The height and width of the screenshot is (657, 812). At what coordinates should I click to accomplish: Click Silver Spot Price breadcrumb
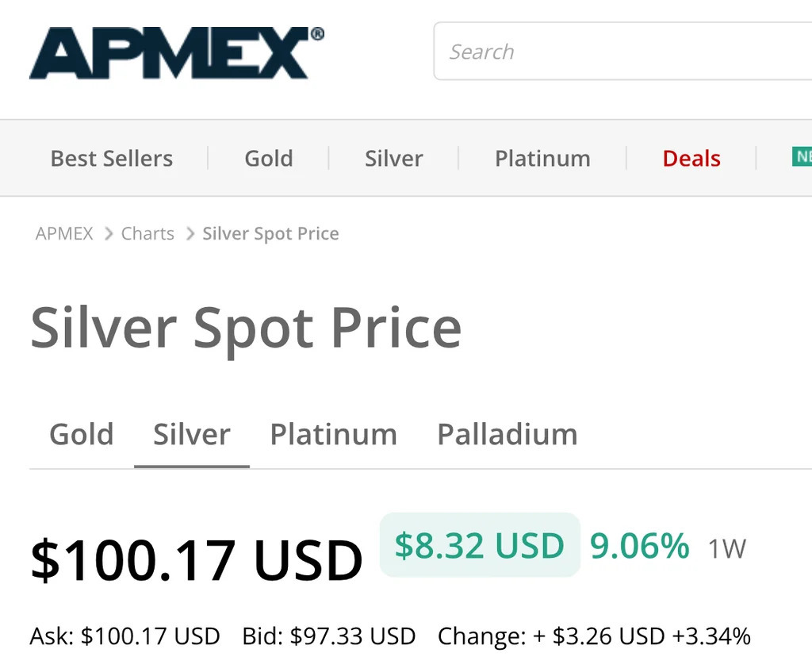tap(270, 233)
